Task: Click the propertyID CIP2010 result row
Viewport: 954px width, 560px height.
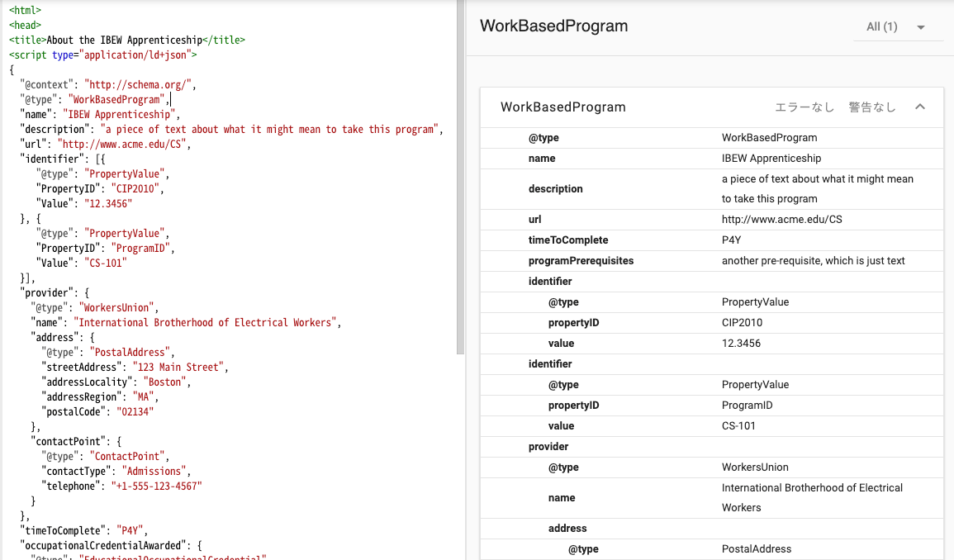Action: click(712, 323)
